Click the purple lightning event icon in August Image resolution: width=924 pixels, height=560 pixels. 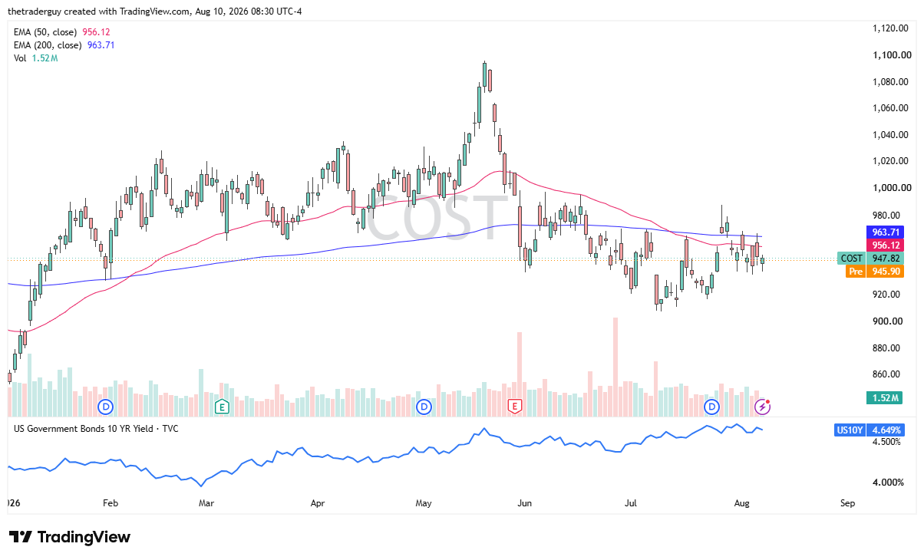(761, 406)
